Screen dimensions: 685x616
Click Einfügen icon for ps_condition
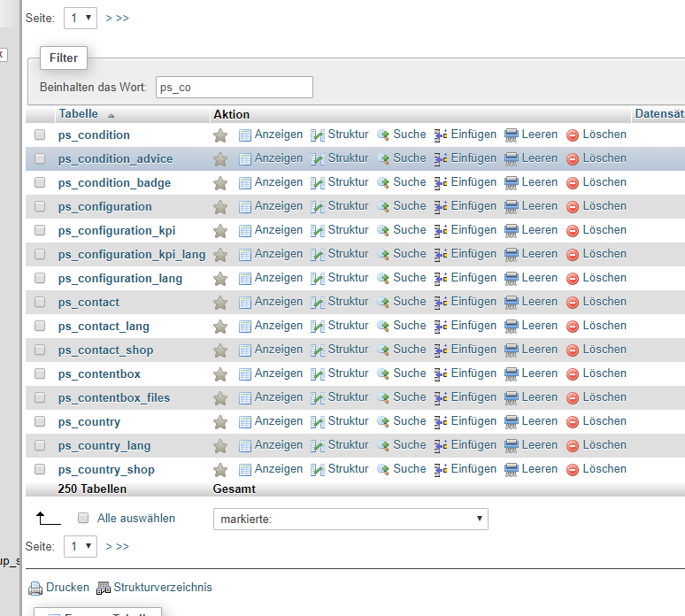click(x=441, y=135)
